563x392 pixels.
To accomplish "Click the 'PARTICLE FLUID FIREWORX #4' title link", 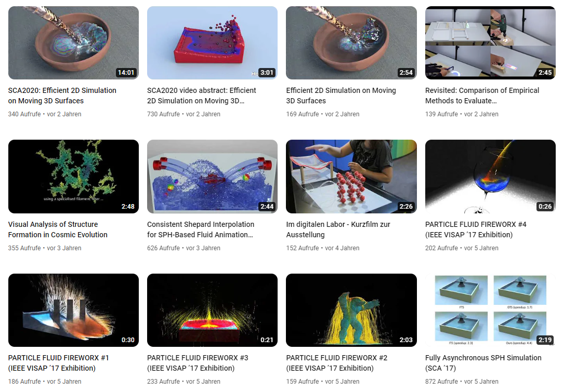I will point(476,229).
